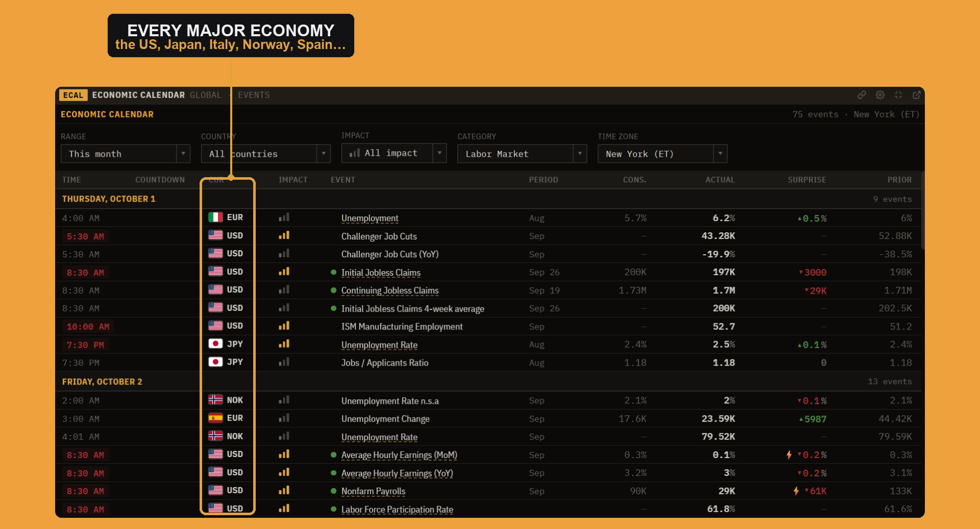The width and height of the screenshot is (980, 529).
Task: Click green dot beside Continuing Jobless Claims
Action: (333, 291)
